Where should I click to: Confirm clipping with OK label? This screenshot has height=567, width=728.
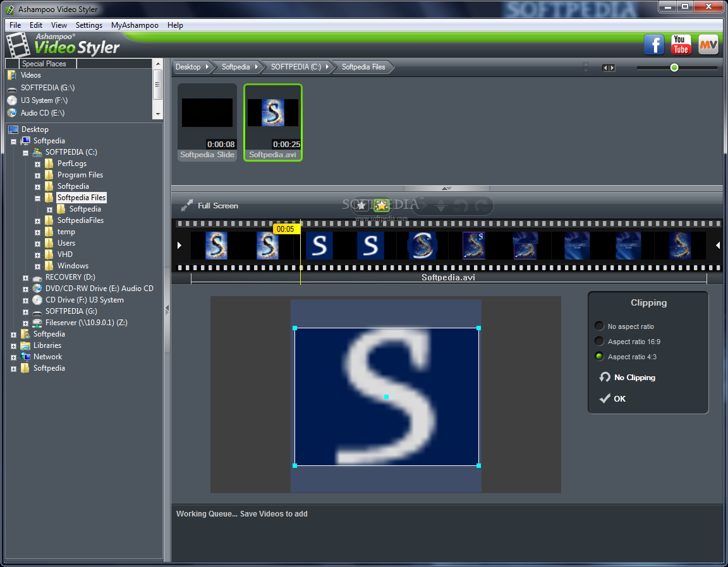point(619,398)
